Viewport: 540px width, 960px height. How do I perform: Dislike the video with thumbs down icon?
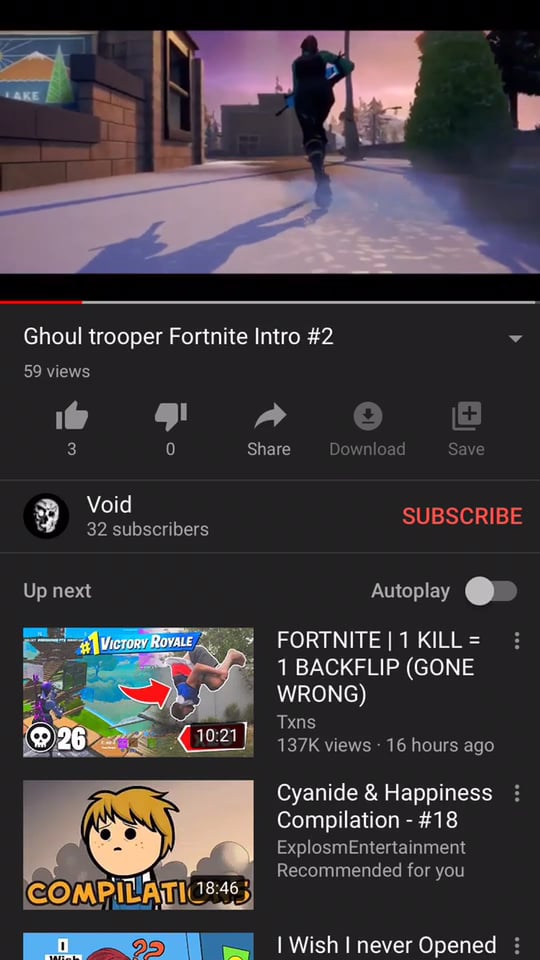(x=171, y=416)
